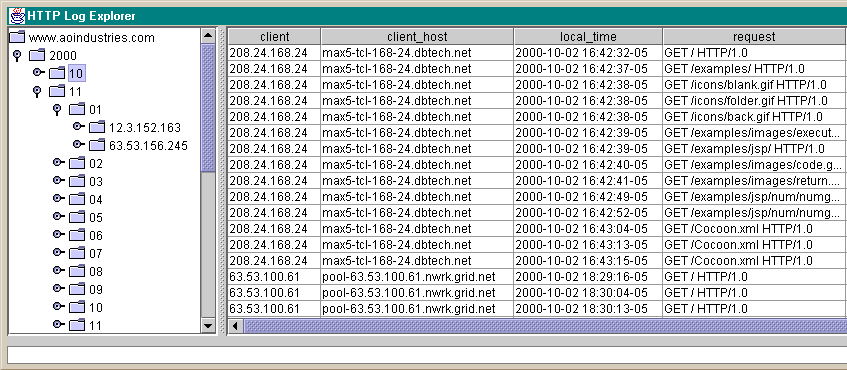Image resolution: width=847 pixels, height=370 pixels.
Task: Click the tree scrollbar up arrow
Action: 208,36
